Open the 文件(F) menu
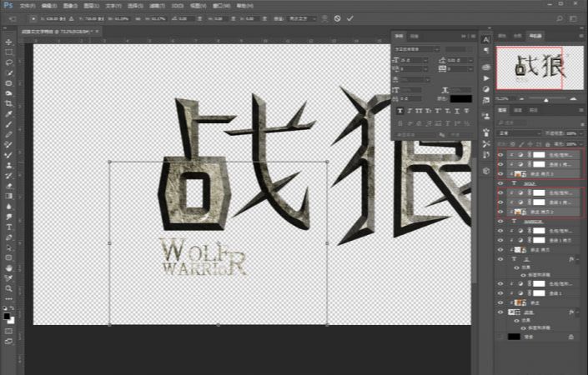The width and height of the screenshot is (588, 375). (x=28, y=6)
